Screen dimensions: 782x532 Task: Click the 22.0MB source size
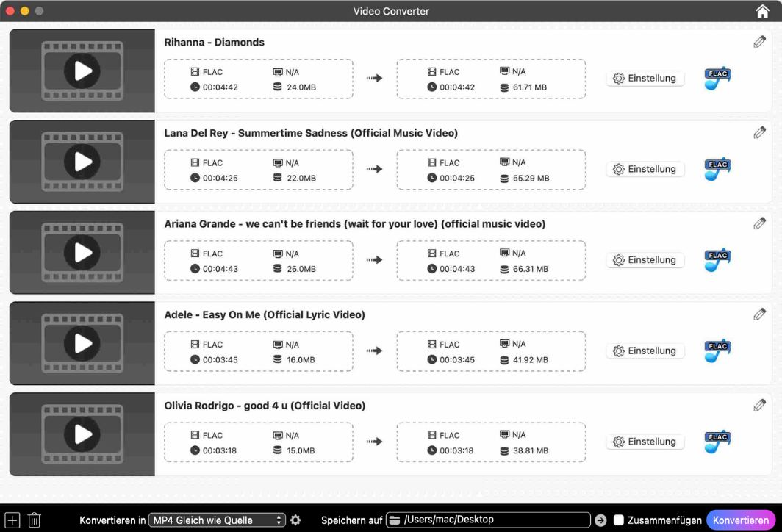(x=301, y=178)
